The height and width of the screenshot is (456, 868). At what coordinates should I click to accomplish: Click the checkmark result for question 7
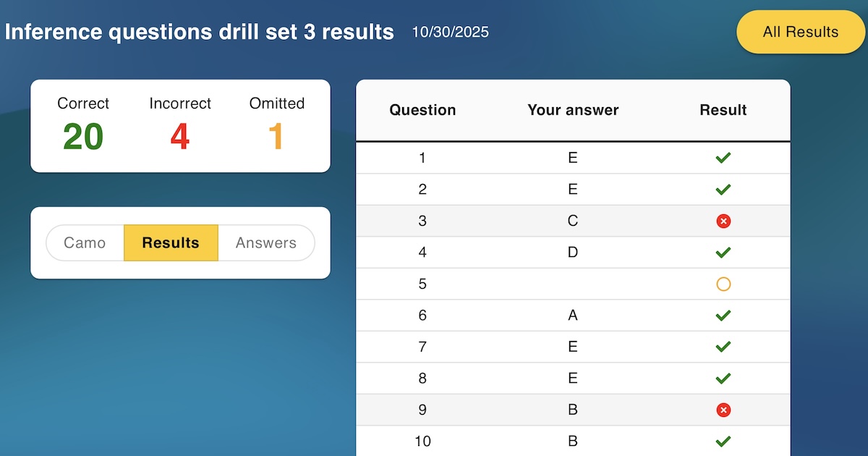[x=723, y=346]
